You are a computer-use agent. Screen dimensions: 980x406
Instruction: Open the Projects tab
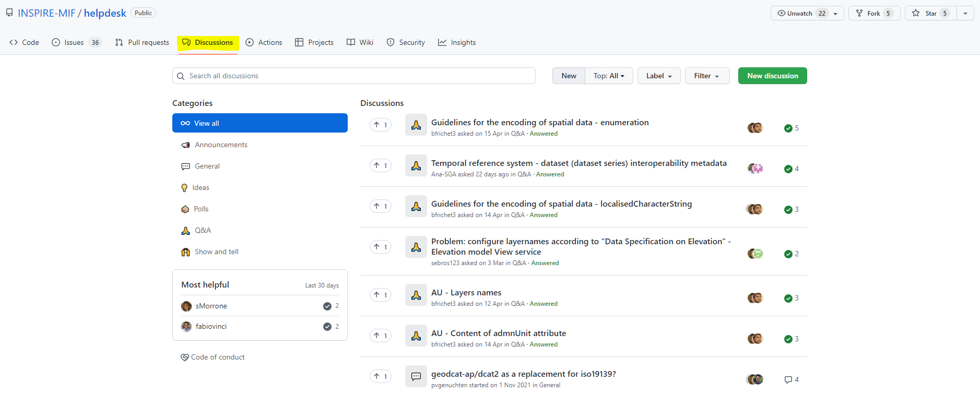click(x=314, y=42)
